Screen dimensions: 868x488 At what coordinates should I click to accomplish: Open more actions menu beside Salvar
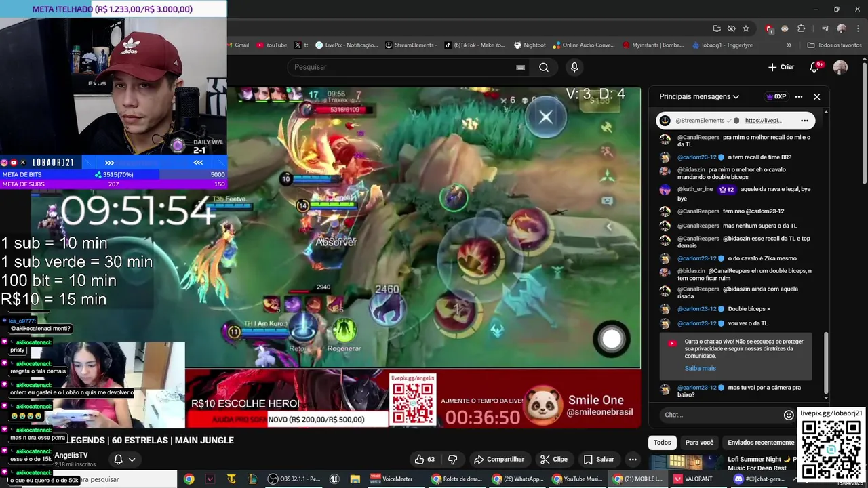tap(633, 459)
